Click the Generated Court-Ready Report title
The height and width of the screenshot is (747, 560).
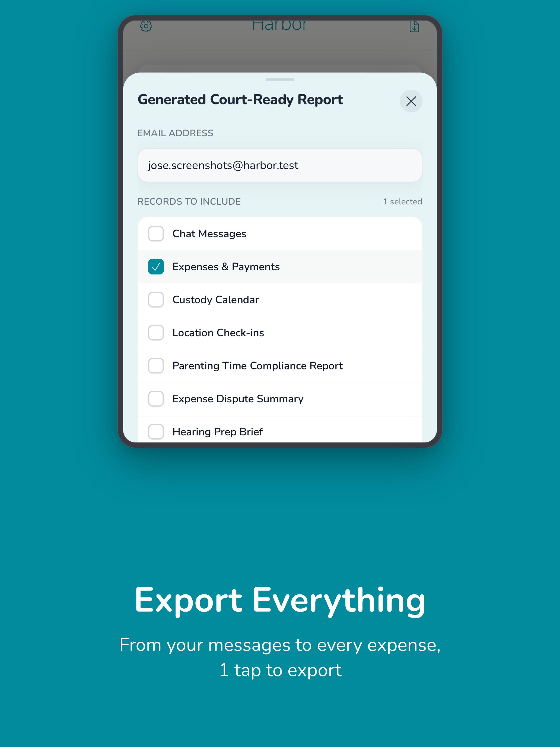pos(240,100)
